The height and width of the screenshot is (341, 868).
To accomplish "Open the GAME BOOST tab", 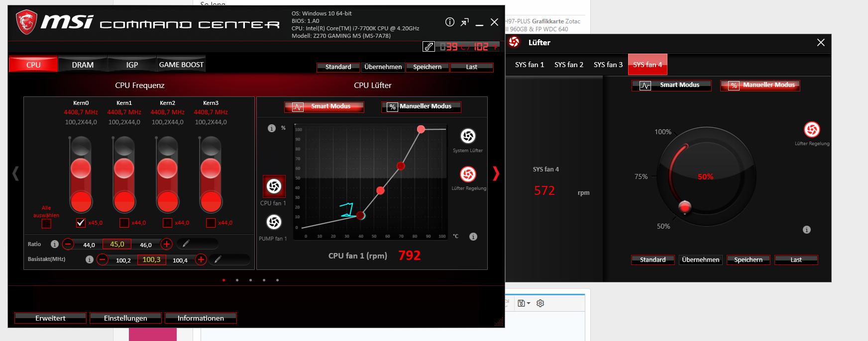I will (181, 65).
